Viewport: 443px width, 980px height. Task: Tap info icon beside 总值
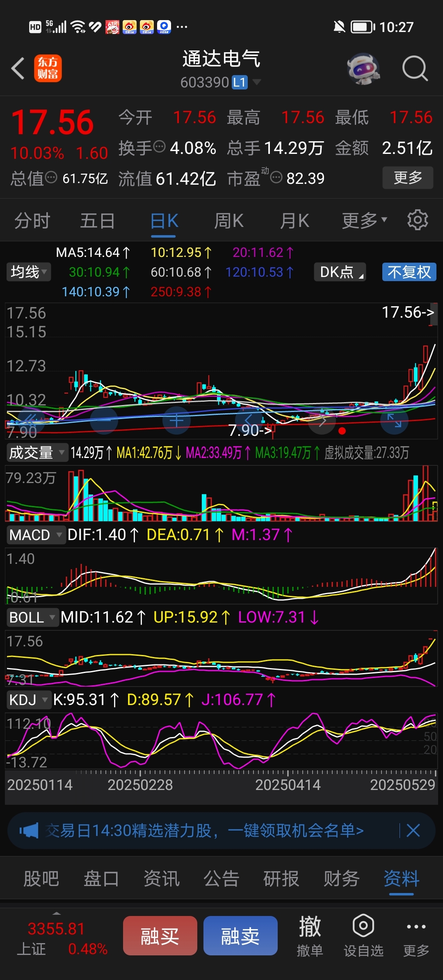point(51,177)
